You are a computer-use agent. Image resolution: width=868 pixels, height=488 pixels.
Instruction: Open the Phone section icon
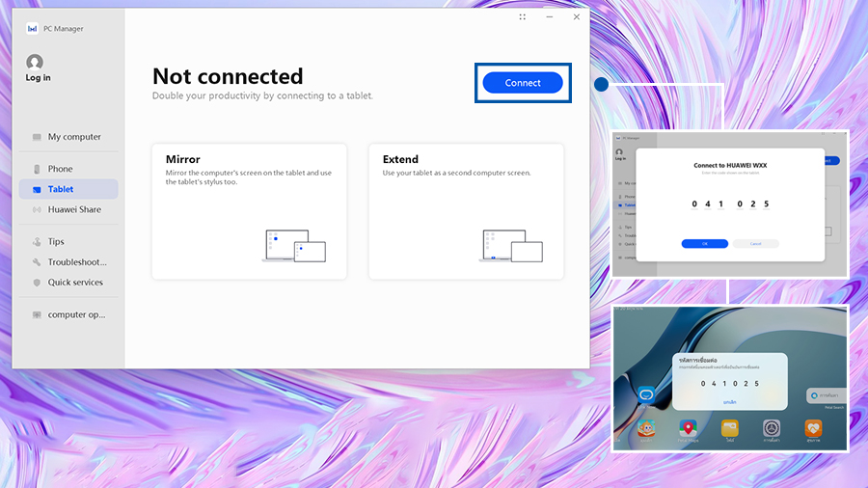(37, 169)
